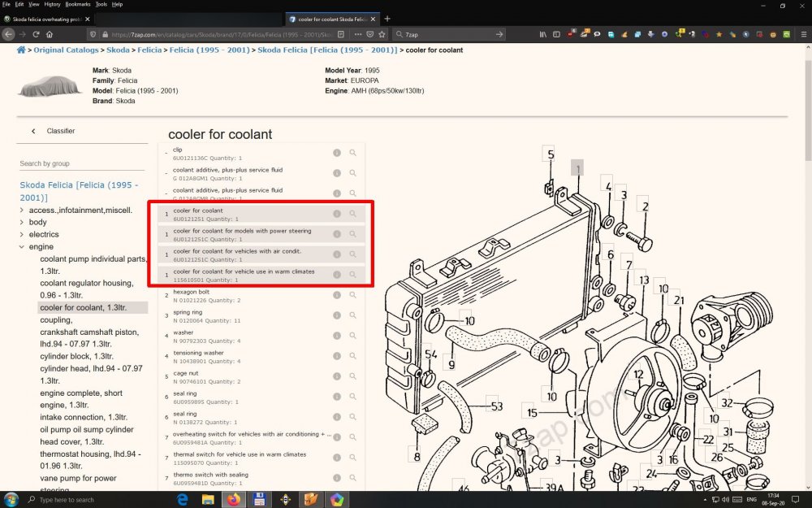Open the Bookmarks menu
812x508 pixels.
tap(78, 4)
